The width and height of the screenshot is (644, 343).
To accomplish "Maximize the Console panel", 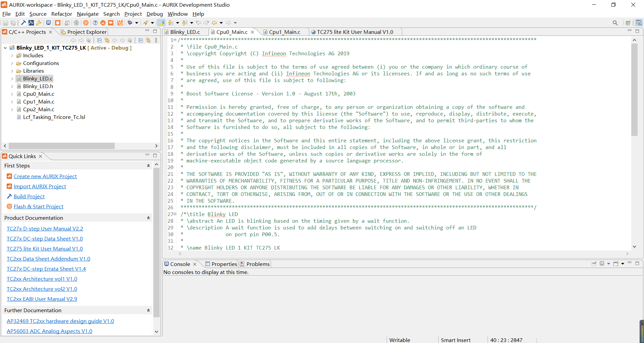I will tap(637, 263).
